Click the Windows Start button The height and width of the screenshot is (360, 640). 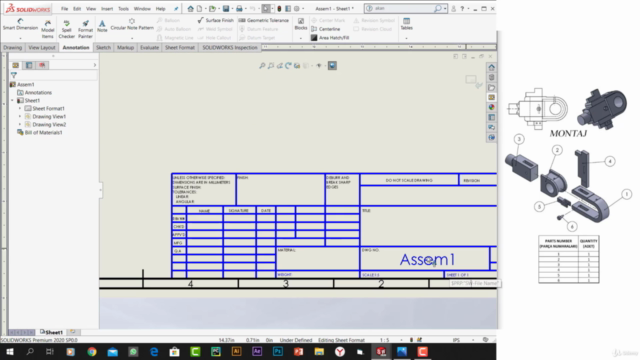click(9, 351)
